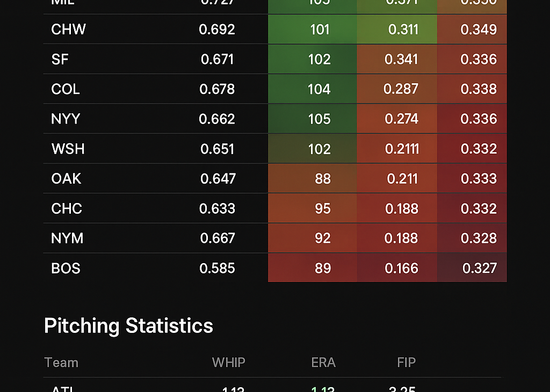Screen dimensions: 550x392
Task: Sort pitching table by ERA header
Action: coord(323,362)
